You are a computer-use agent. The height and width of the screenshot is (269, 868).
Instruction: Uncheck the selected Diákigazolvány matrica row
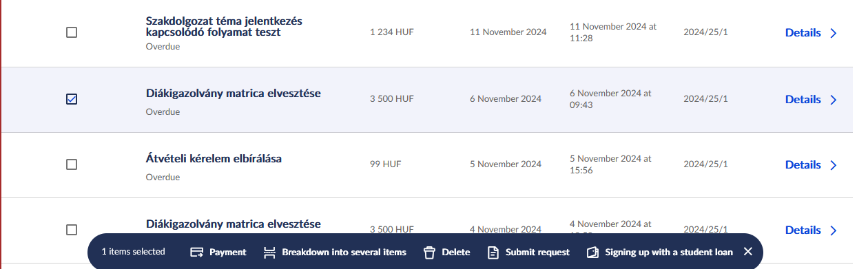point(72,99)
